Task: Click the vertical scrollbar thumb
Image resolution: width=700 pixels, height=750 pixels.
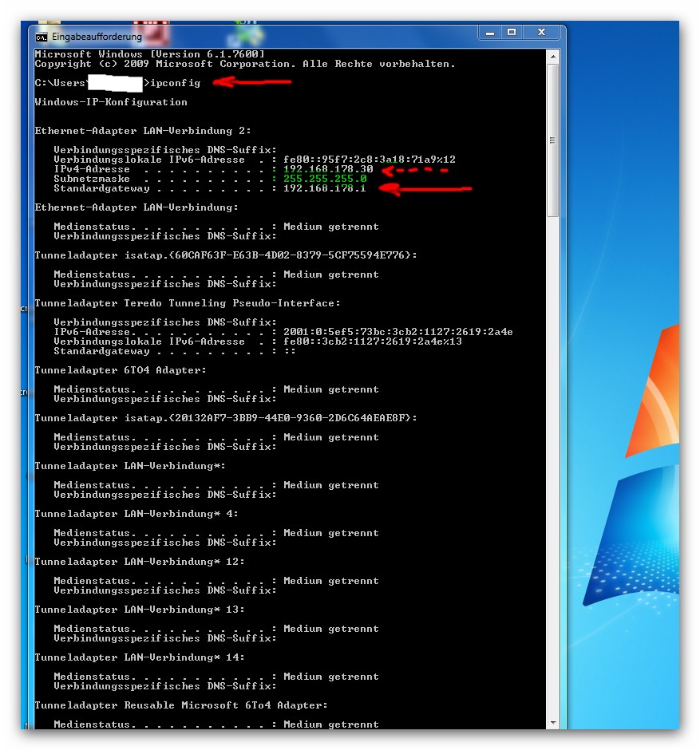Action: (552, 140)
